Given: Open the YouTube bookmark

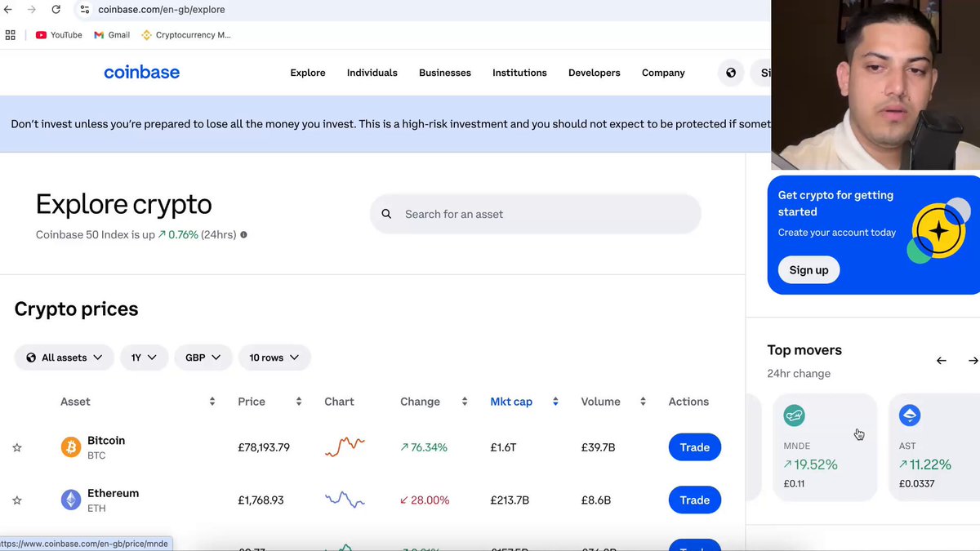Looking at the screenshot, I should [59, 35].
